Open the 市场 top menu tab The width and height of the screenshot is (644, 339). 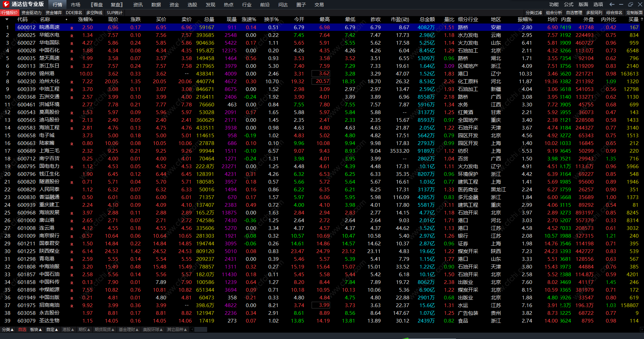point(76,5)
